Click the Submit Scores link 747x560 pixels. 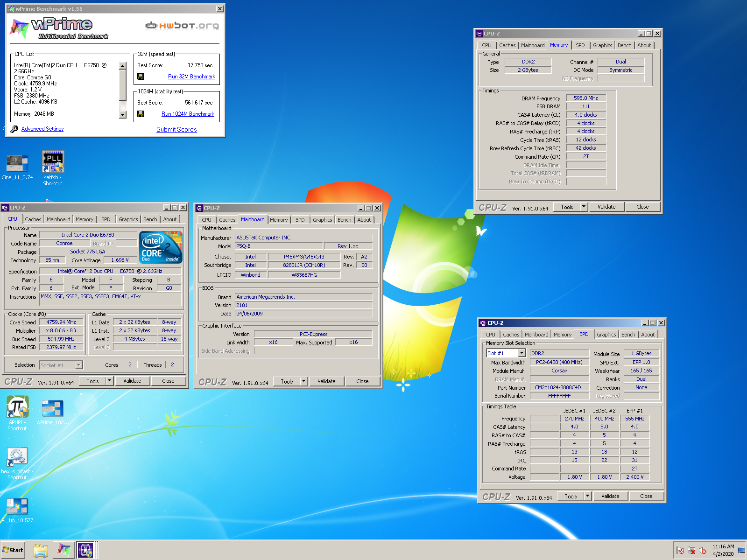(x=176, y=129)
